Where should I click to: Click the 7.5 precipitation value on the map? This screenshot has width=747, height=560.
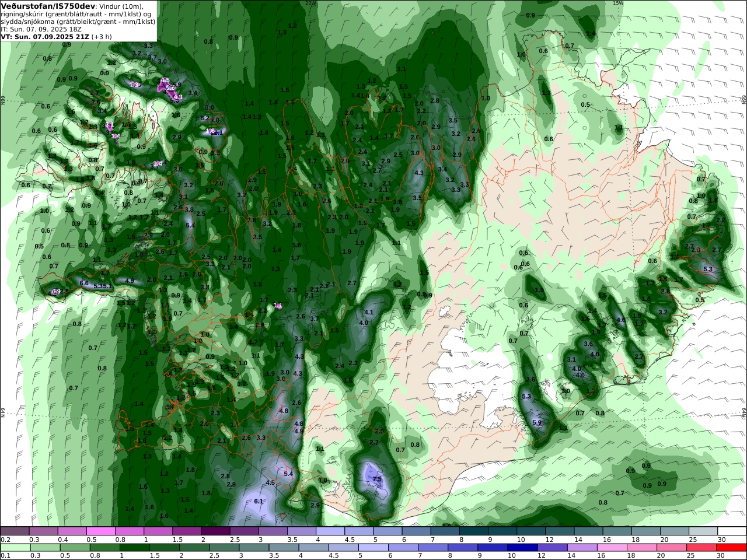coord(377,479)
